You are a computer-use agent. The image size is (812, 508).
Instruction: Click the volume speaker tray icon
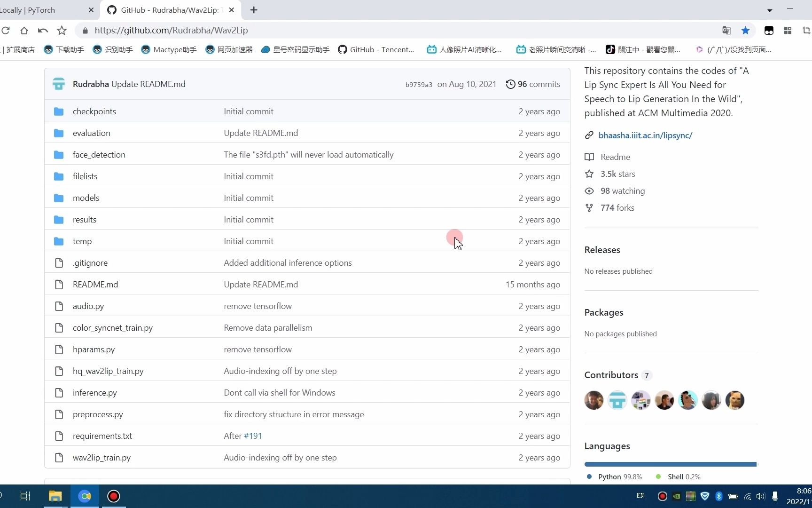coord(761,496)
